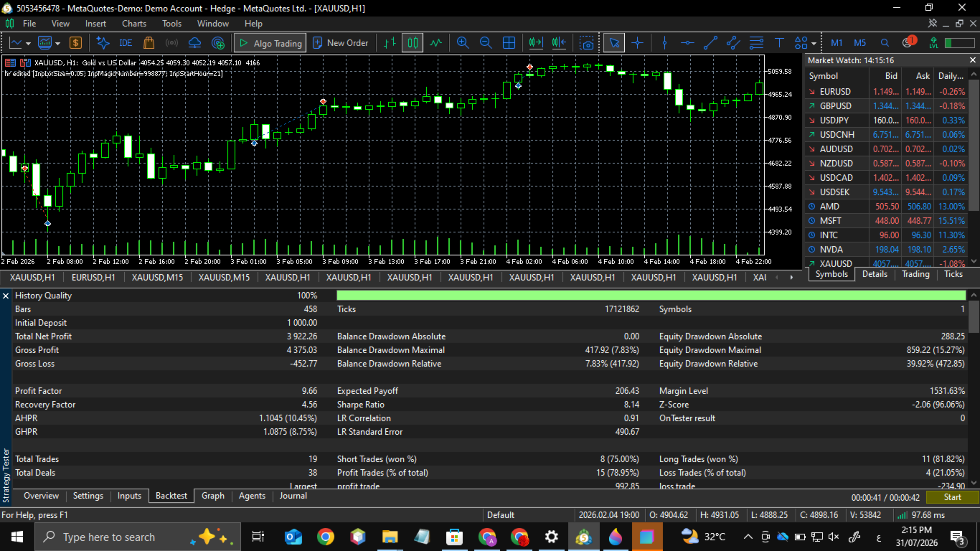Open the Tools menu

[172, 24]
